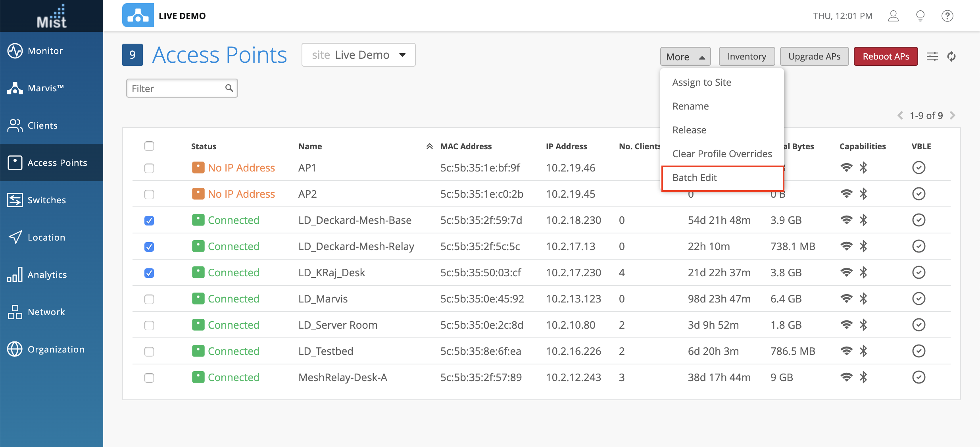This screenshot has height=447, width=980.
Task: Go to Switches in the sidebar
Action: [x=46, y=200]
